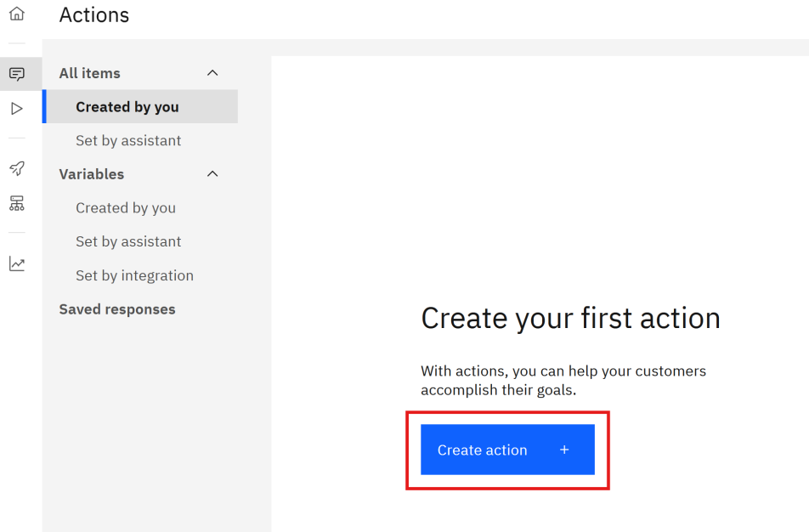Open the Home icon in sidebar
Viewport: 809px width, 532px height.
(x=17, y=14)
